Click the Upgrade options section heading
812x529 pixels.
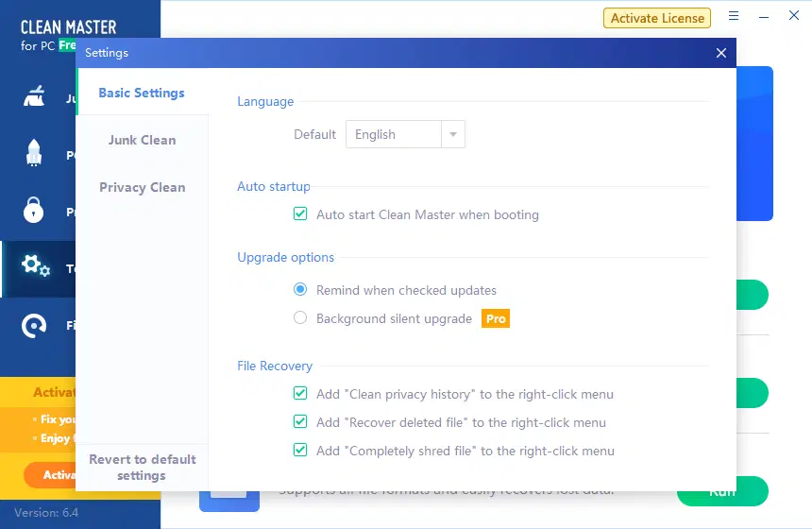285,258
